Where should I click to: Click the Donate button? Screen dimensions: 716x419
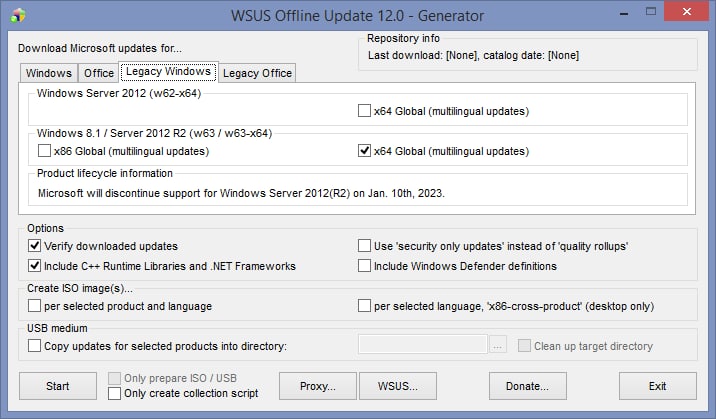(527, 385)
